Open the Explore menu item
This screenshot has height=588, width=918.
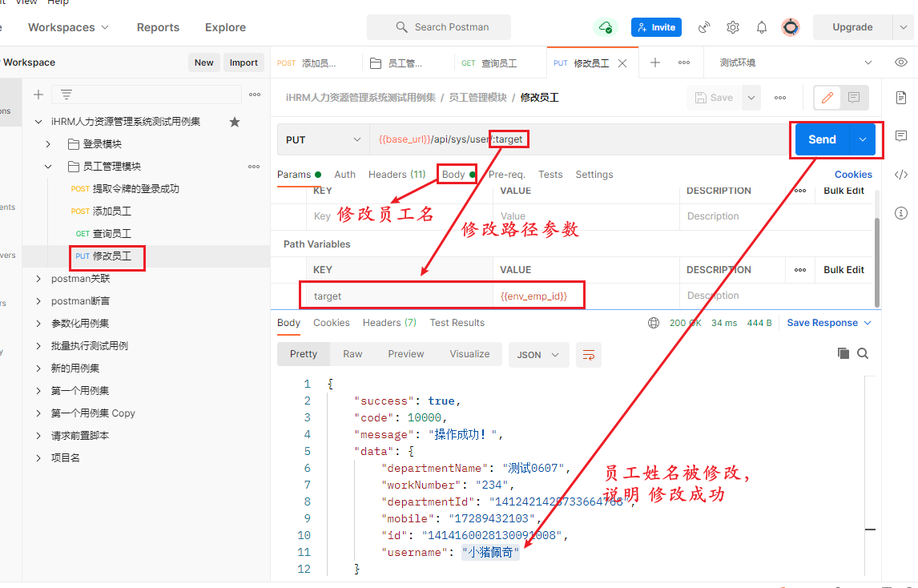point(225,27)
